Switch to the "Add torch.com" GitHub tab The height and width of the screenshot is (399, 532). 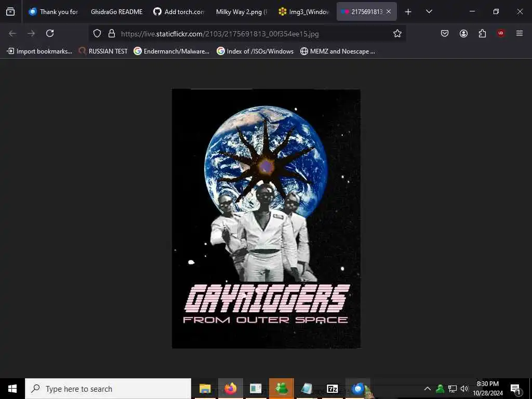tap(179, 11)
